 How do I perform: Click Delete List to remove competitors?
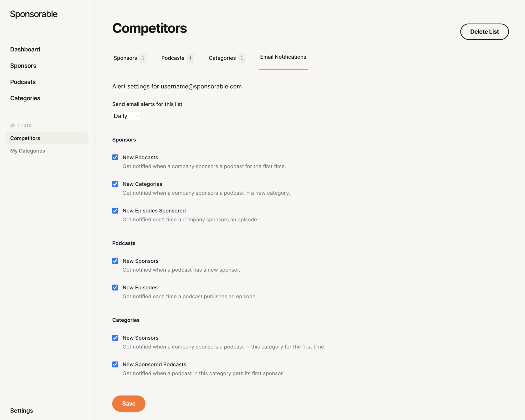[x=485, y=31]
